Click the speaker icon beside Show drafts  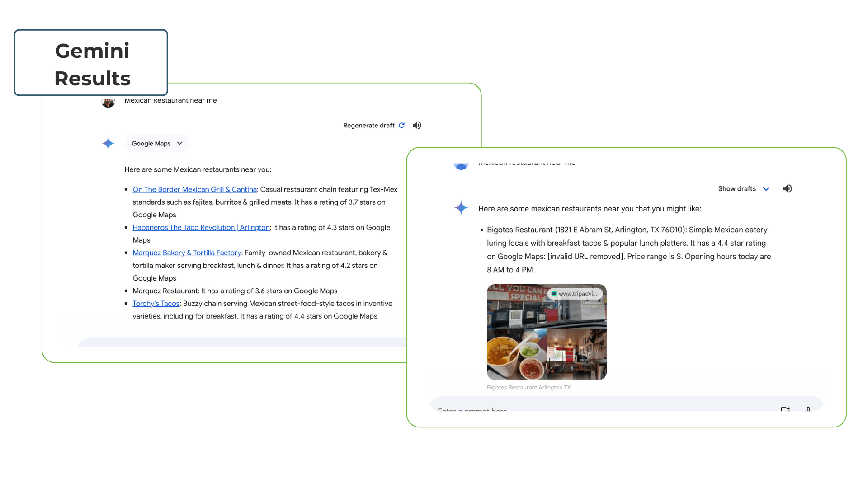pyautogui.click(x=787, y=188)
